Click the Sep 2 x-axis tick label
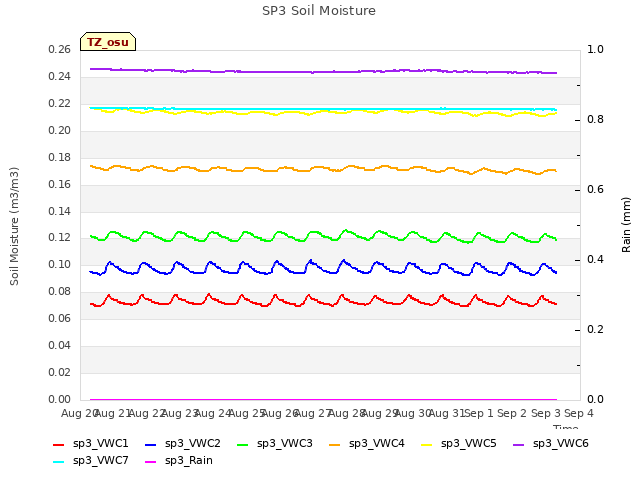Image resolution: width=640 pixels, height=480 pixels. coord(512,413)
